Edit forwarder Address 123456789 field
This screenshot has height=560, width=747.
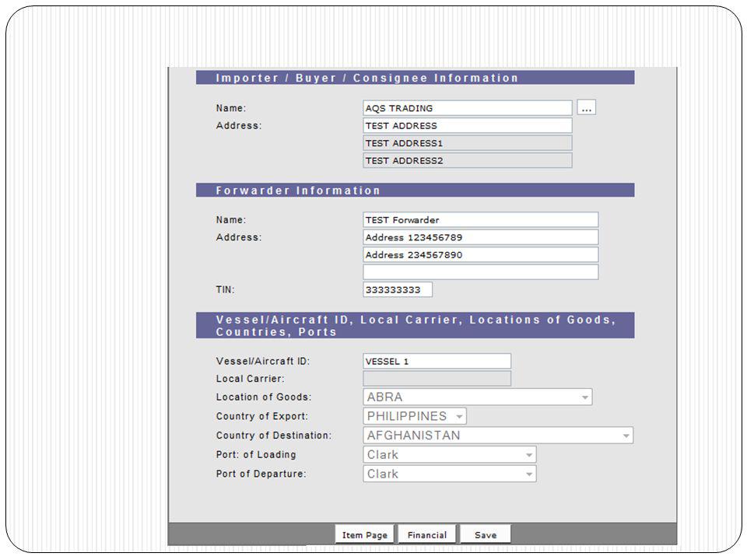480,237
